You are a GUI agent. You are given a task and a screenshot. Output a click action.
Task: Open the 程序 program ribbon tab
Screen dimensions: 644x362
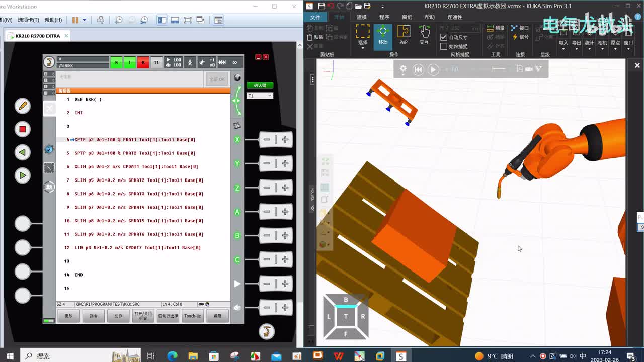tap(384, 17)
